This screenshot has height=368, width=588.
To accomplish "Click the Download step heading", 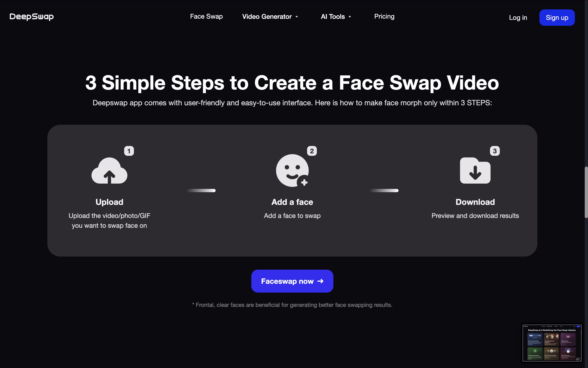I will (x=475, y=202).
